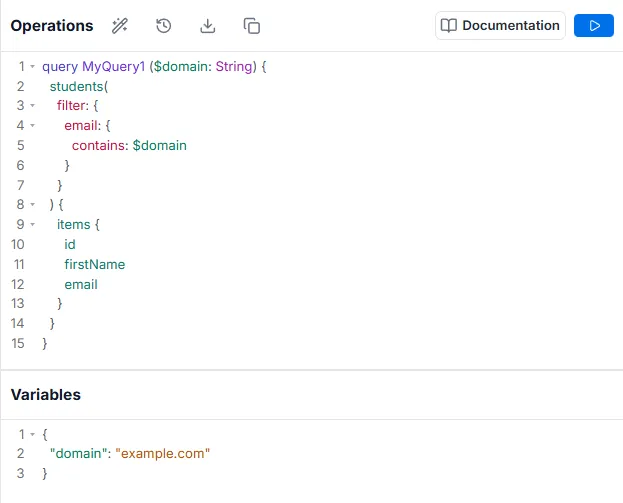Click the String type annotation
623x503 pixels.
[x=234, y=67]
